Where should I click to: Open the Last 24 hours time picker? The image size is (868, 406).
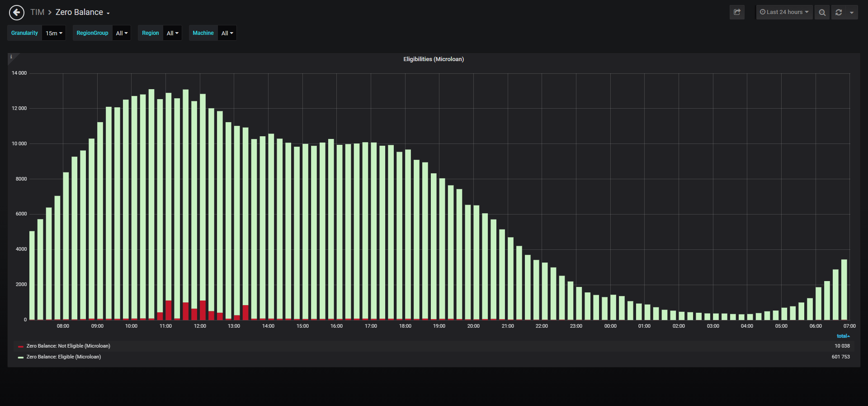[x=784, y=12]
